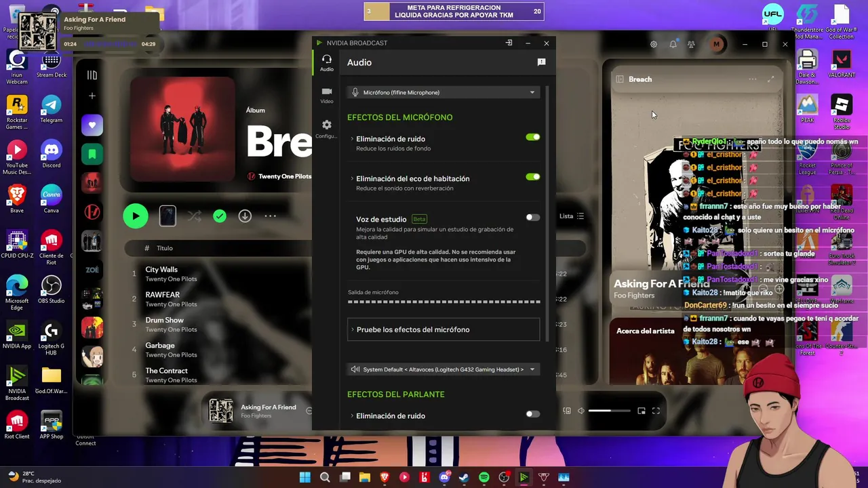Expand the speaker Eliminación de ruido chevron
The width and height of the screenshot is (868, 488).
(x=352, y=415)
